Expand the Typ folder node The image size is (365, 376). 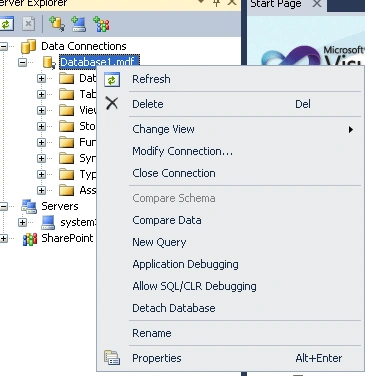pos(41,174)
